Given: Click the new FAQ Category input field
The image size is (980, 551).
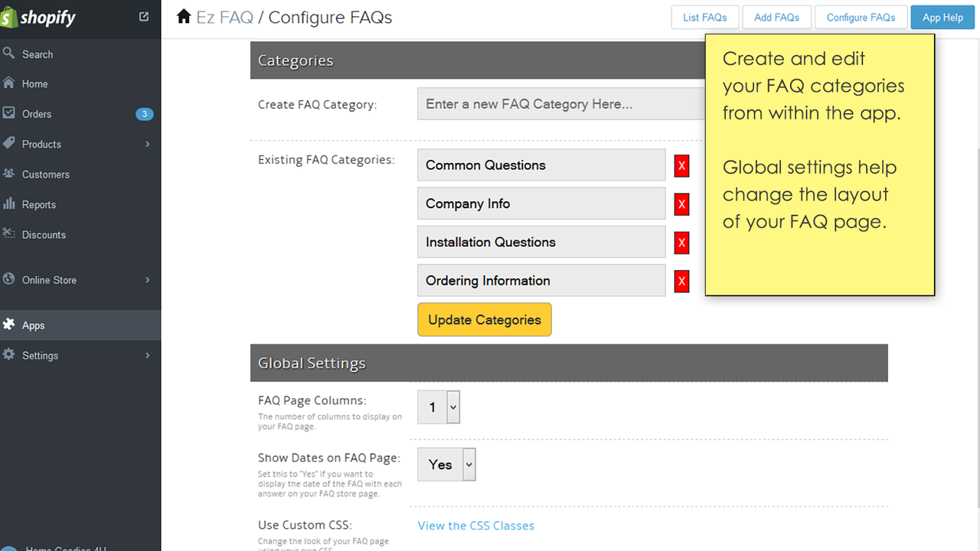Looking at the screenshot, I should click(x=561, y=104).
